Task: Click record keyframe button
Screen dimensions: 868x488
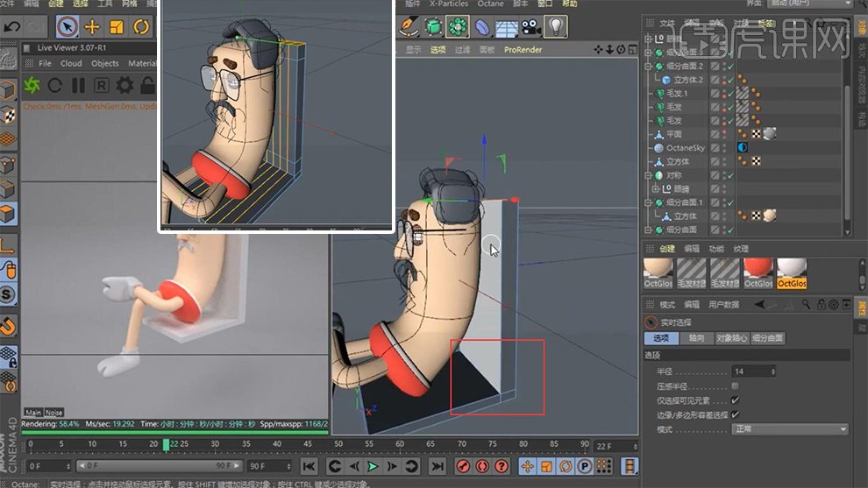Action: [x=463, y=466]
